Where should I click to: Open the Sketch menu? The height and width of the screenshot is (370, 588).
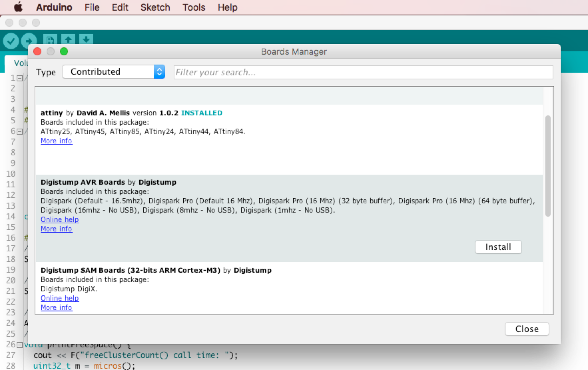pyautogui.click(x=155, y=7)
